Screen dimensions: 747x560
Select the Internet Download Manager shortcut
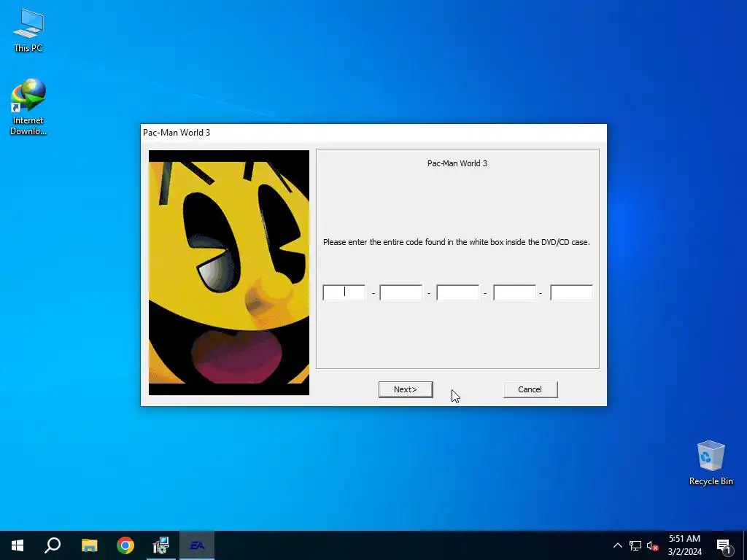tap(28, 107)
